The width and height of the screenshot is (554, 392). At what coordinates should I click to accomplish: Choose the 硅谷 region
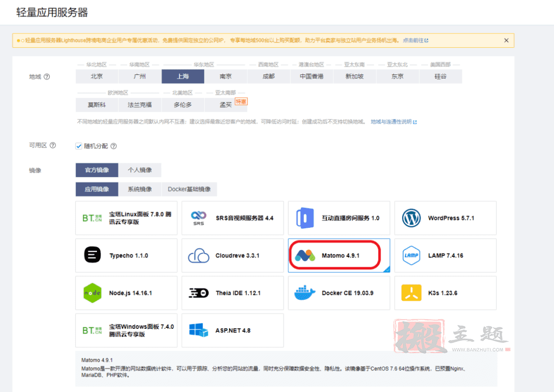tap(440, 76)
